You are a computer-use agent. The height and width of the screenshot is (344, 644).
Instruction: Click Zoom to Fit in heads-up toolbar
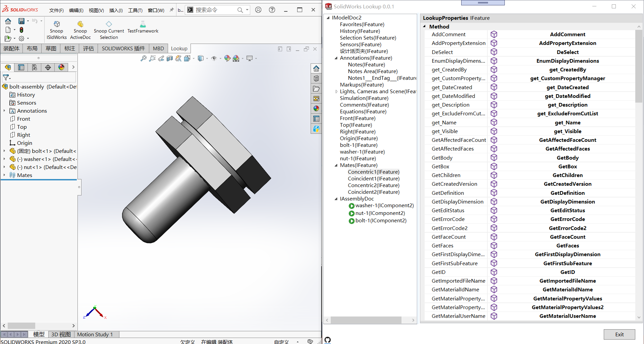point(144,58)
